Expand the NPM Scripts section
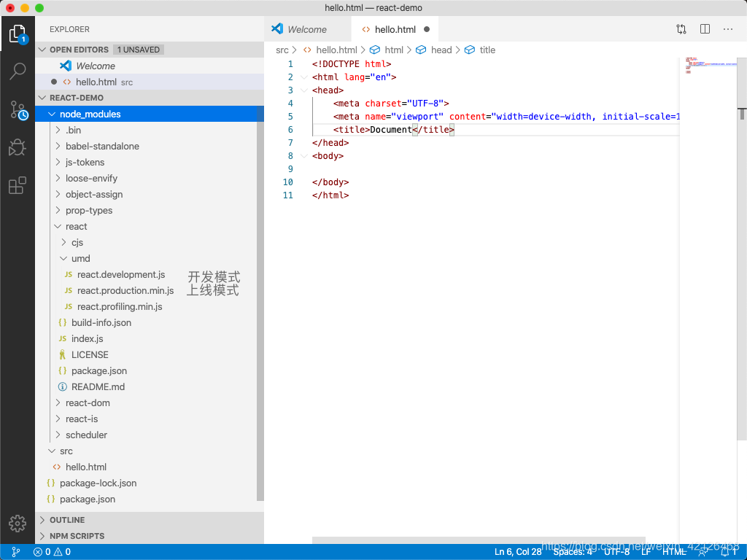 pos(42,536)
